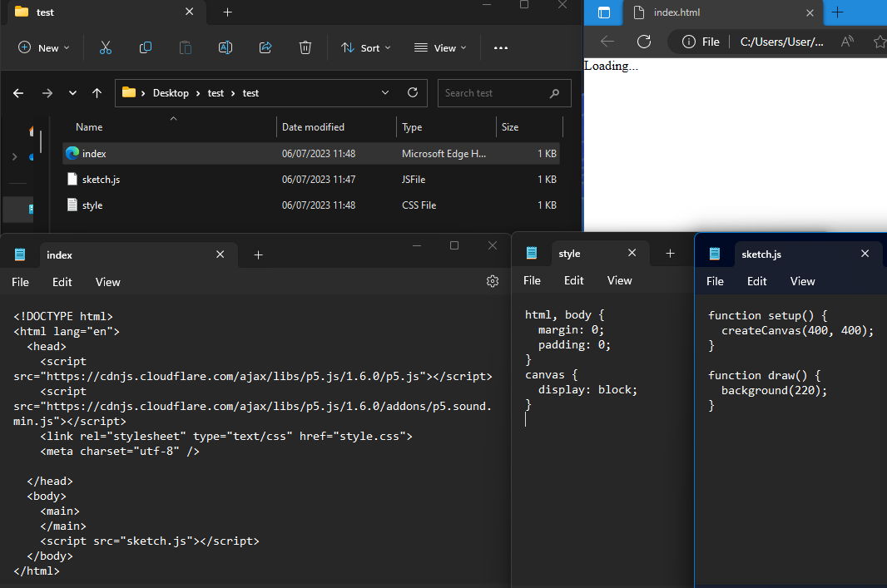Click the Copy icon in File Explorer toolbar
887x588 pixels.
(x=146, y=48)
